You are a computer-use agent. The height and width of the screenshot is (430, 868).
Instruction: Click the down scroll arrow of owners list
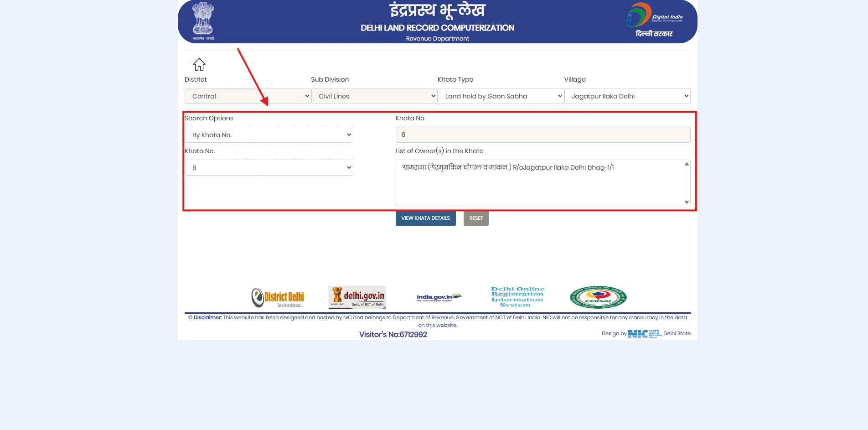686,202
